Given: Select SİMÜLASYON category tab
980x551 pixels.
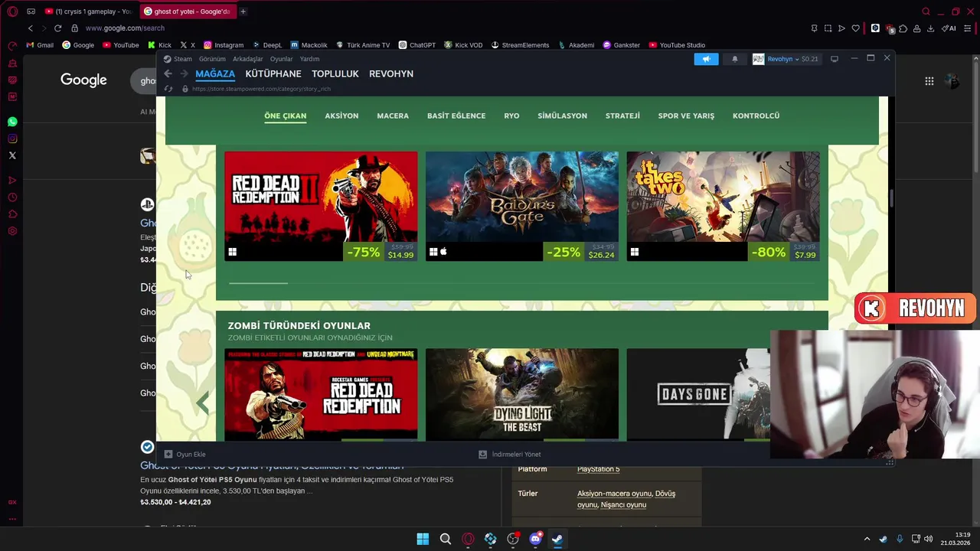Looking at the screenshot, I should 562,116.
